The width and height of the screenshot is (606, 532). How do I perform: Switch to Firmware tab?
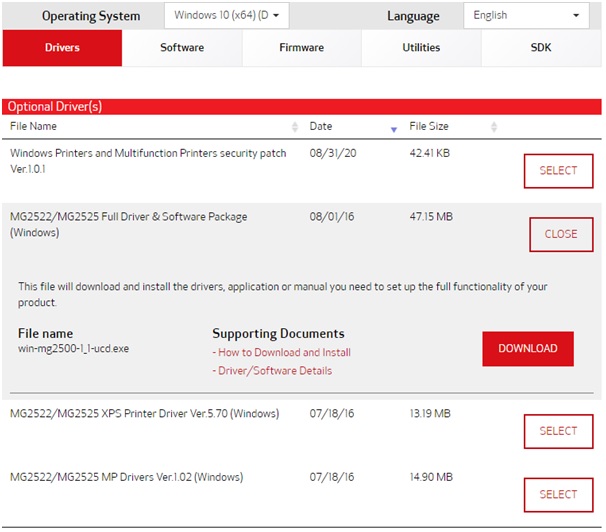pyautogui.click(x=301, y=48)
